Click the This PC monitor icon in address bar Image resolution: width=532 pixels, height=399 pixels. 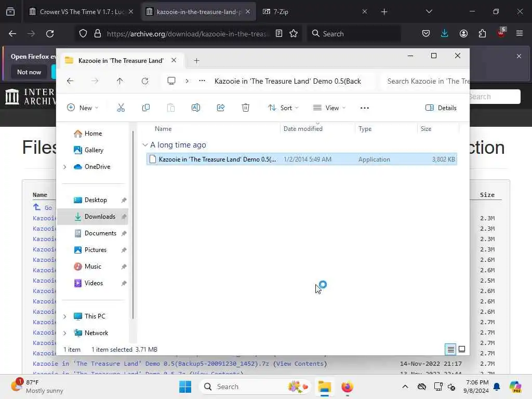coord(171,81)
